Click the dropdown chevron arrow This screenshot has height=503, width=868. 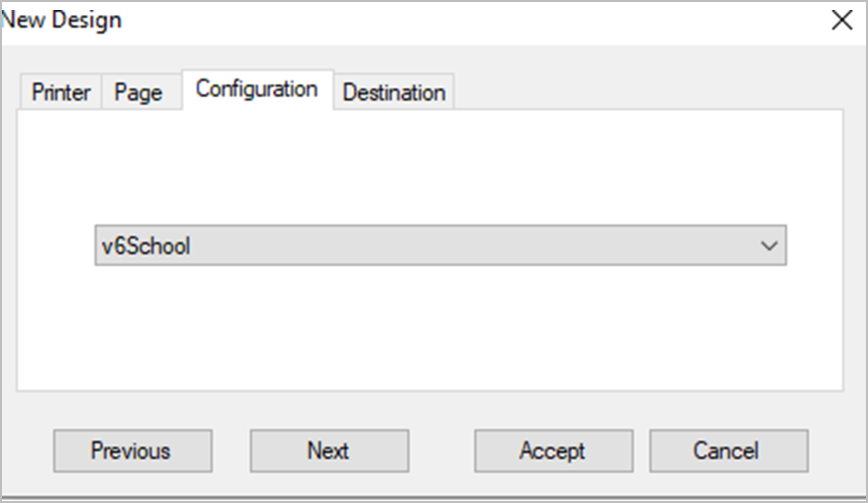point(770,246)
